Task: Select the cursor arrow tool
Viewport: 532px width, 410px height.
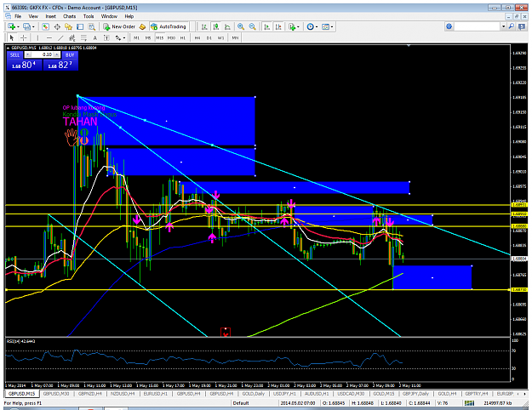Action: click(12, 37)
